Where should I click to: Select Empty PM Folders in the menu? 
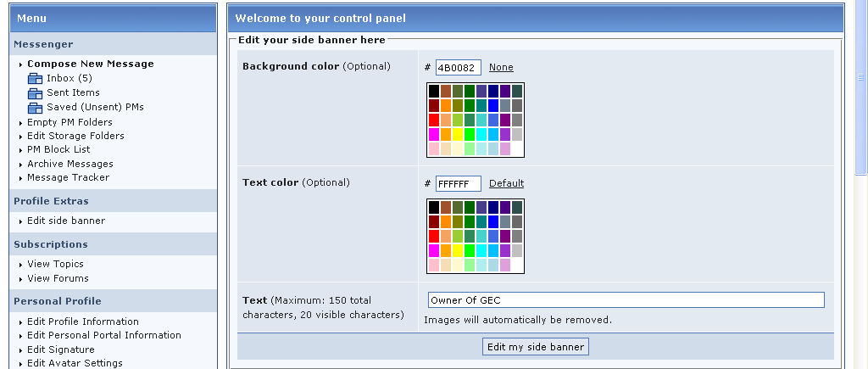click(70, 122)
